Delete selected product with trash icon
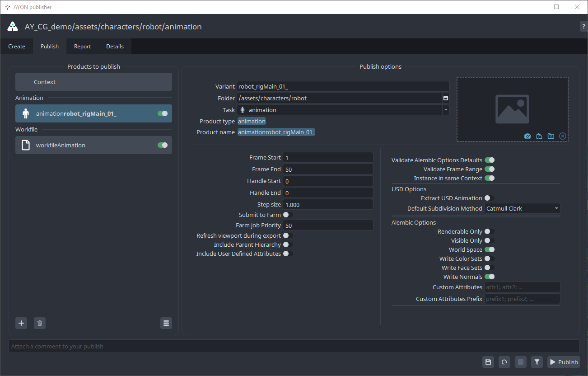 point(40,323)
